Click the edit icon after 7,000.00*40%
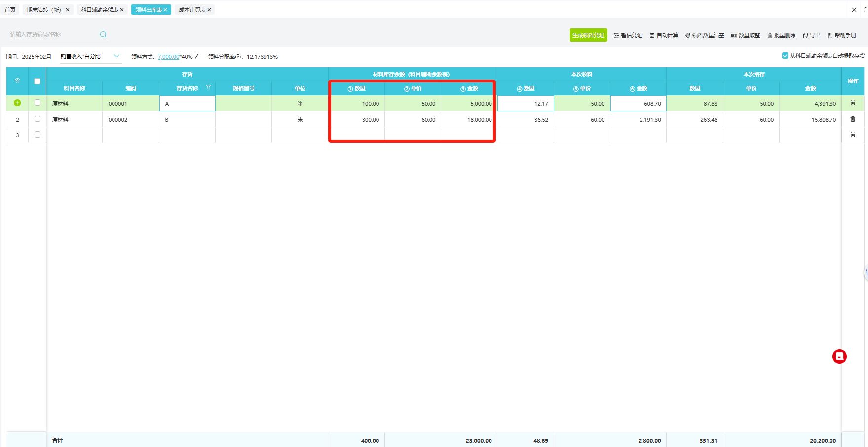Viewport: 868px width, 447px height. click(x=196, y=57)
